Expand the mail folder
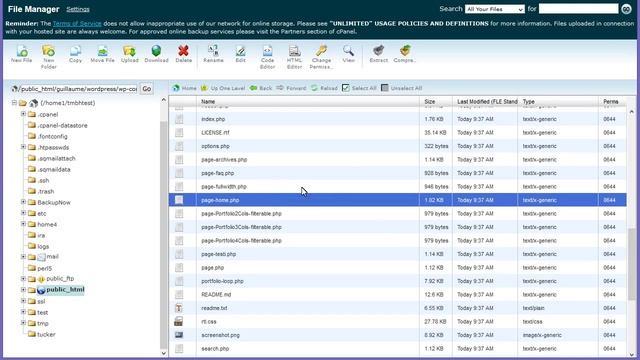640x360 pixels. [23, 257]
